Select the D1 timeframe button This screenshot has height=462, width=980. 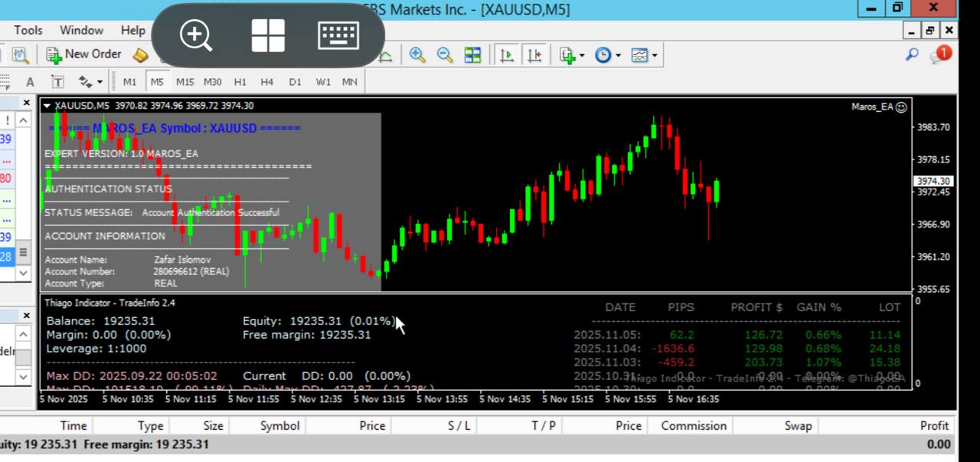pyautogui.click(x=295, y=82)
